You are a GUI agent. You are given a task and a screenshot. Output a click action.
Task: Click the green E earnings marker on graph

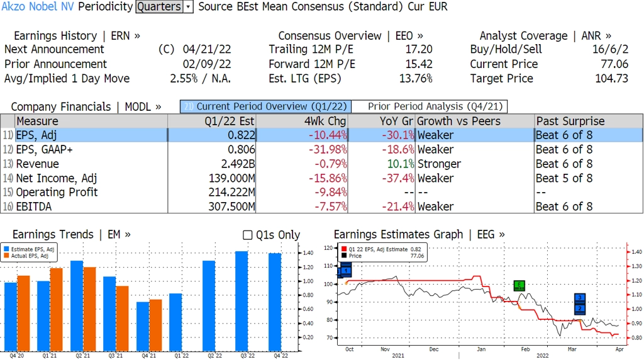point(519,285)
